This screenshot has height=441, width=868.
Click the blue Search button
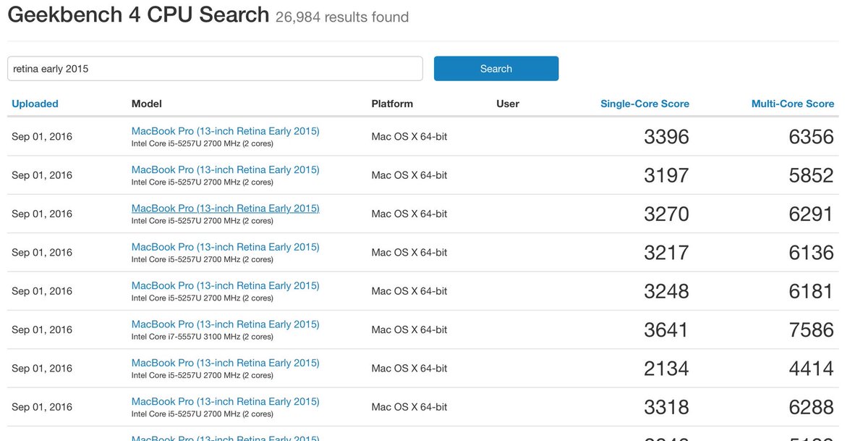pyautogui.click(x=496, y=69)
